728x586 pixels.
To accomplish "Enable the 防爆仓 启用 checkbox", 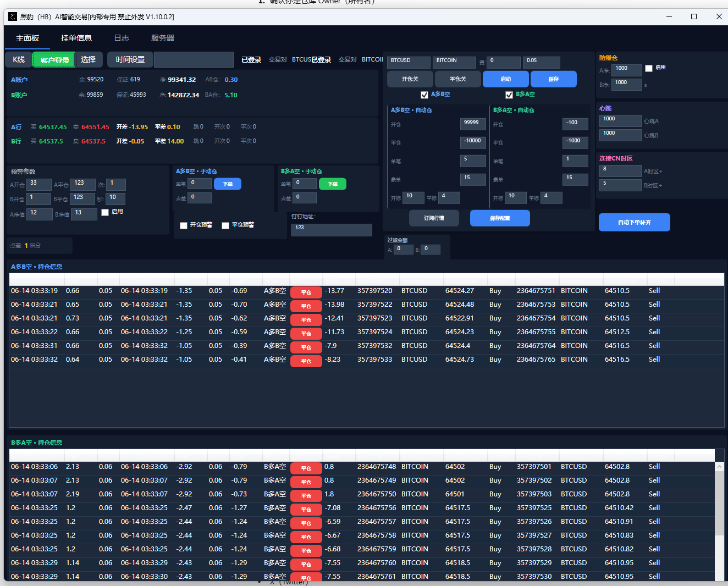I will pos(649,68).
